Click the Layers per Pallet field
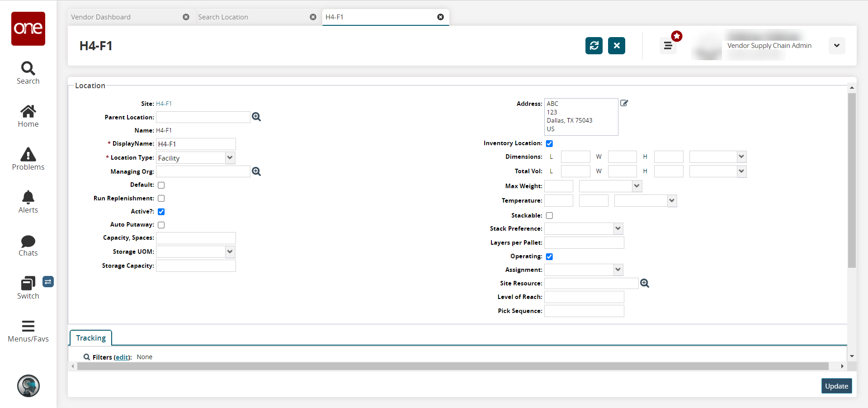This screenshot has height=408, width=868. pyautogui.click(x=584, y=243)
